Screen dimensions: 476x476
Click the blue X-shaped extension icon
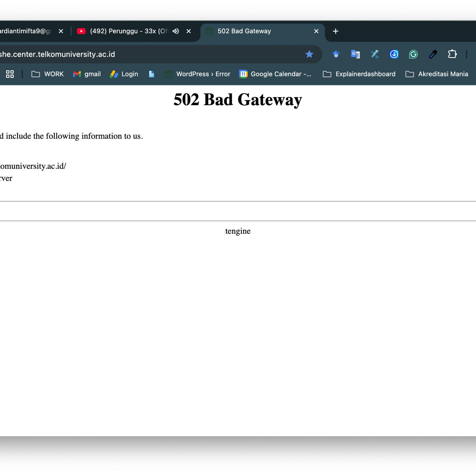375,54
